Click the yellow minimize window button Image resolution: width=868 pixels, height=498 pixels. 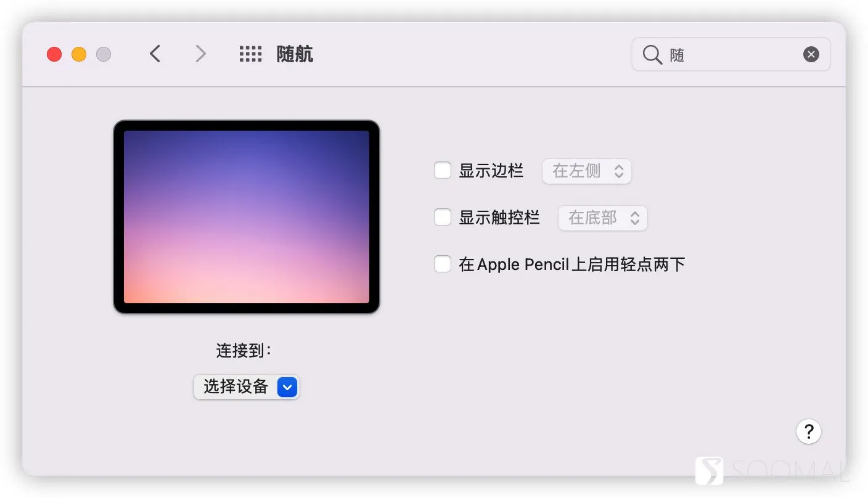click(79, 54)
